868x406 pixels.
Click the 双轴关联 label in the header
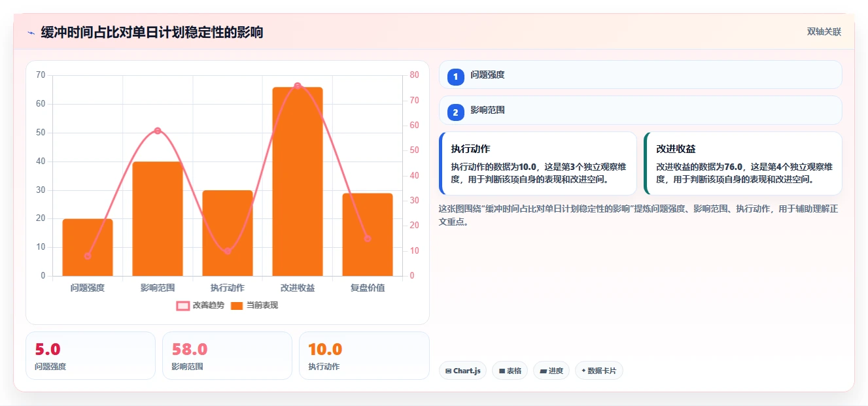click(x=824, y=32)
